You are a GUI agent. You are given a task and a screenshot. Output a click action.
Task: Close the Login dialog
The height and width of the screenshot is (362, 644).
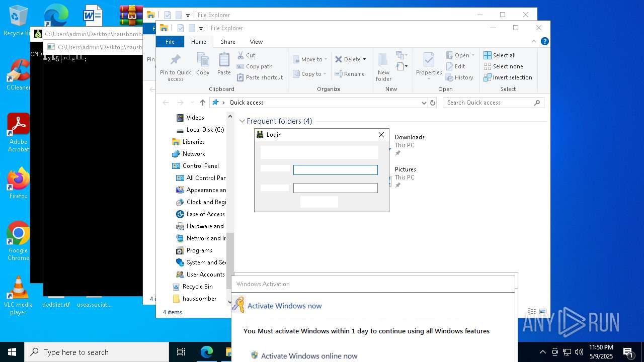(381, 135)
